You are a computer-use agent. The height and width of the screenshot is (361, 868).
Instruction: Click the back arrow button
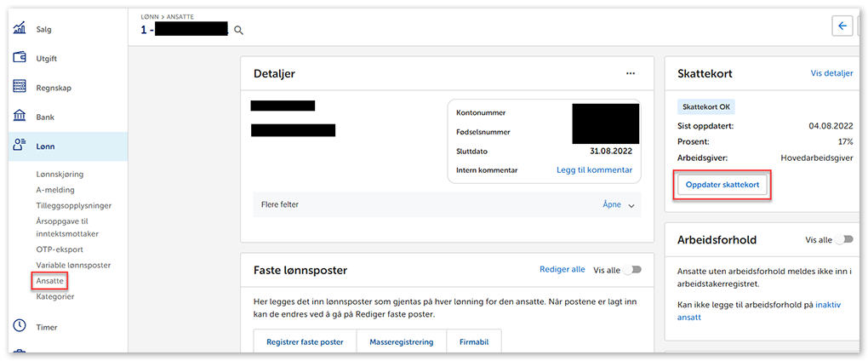tap(842, 26)
